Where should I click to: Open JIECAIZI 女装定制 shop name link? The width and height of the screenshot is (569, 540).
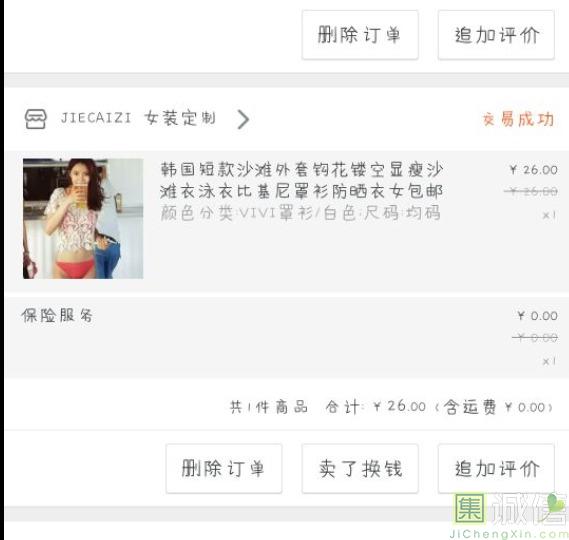point(138,118)
